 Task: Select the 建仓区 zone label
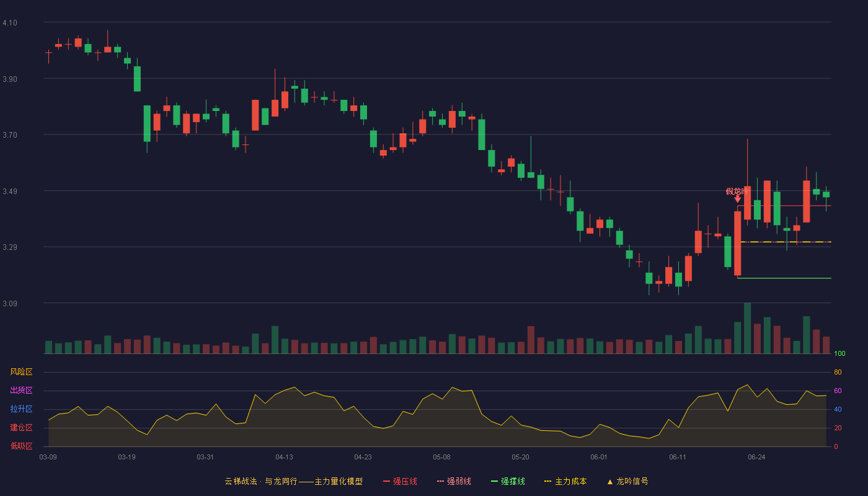21,428
